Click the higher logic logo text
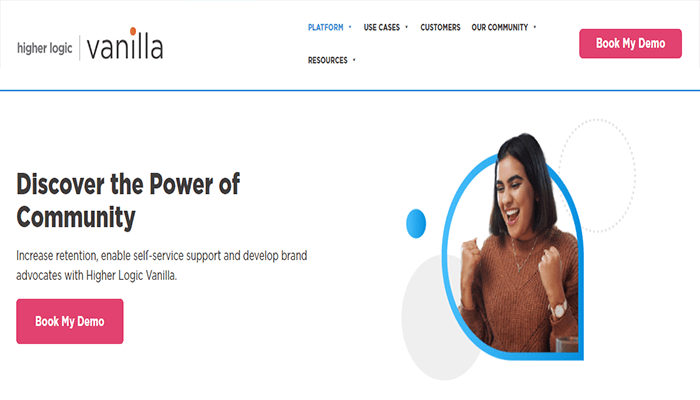 [x=45, y=48]
